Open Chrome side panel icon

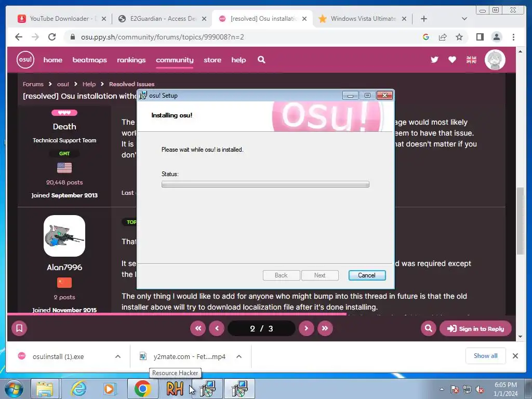coord(480,37)
